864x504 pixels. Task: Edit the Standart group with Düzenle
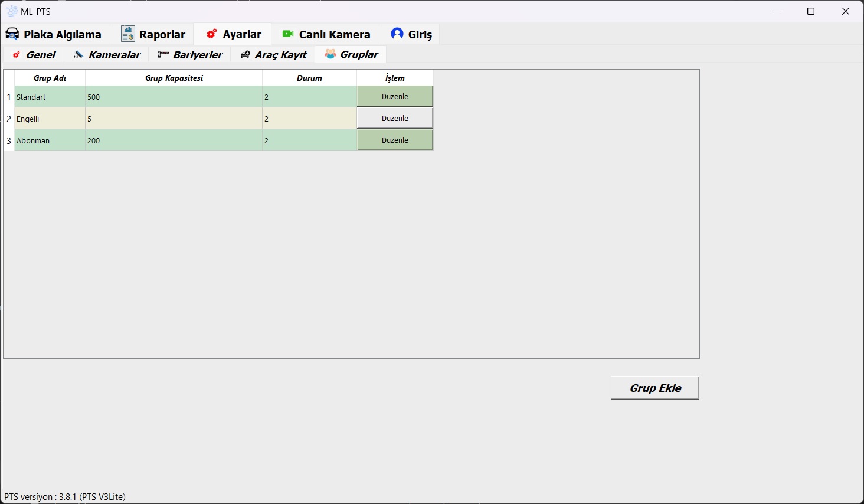pyautogui.click(x=395, y=96)
